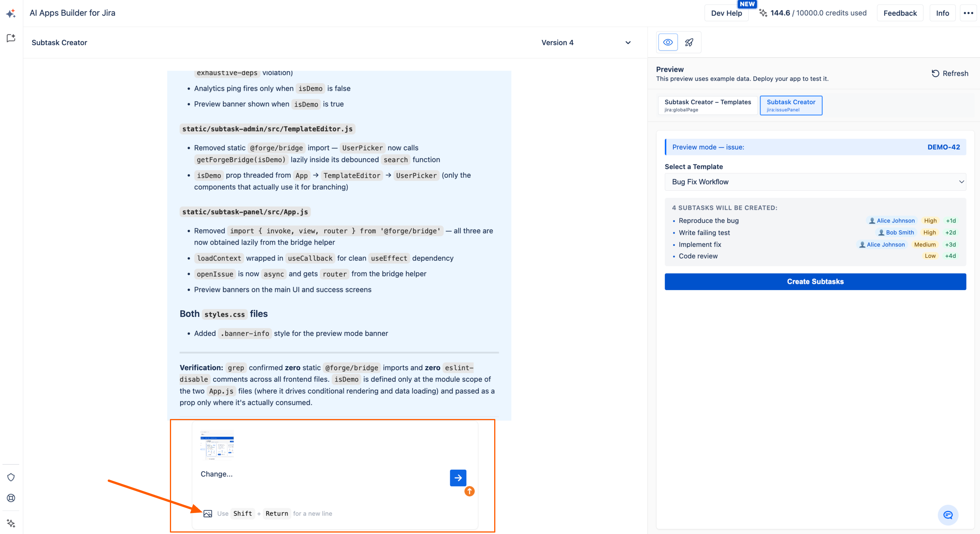Click the "4 SUBTASKS WILL BE CREATED:" heading

(724, 208)
